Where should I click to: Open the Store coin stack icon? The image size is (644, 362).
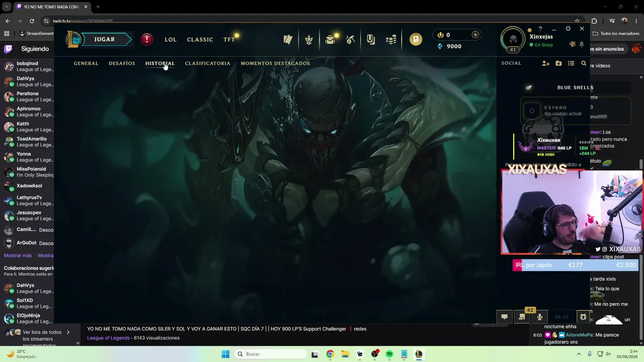coord(391,39)
